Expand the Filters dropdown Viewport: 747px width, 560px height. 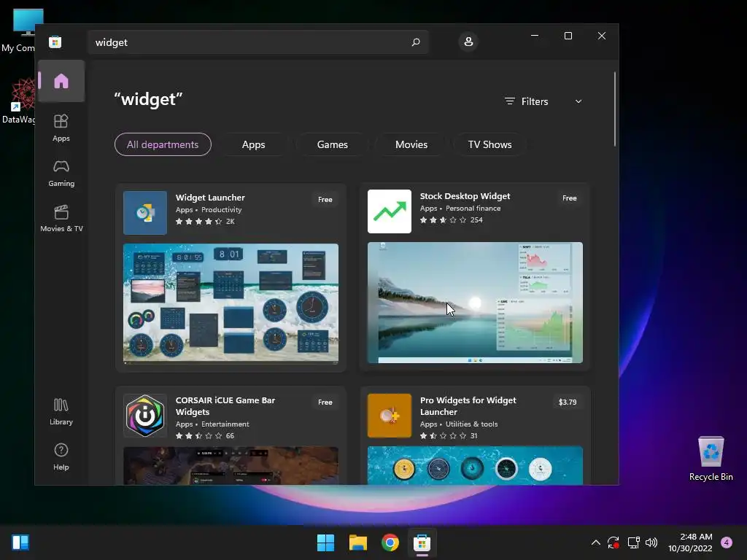click(543, 101)
